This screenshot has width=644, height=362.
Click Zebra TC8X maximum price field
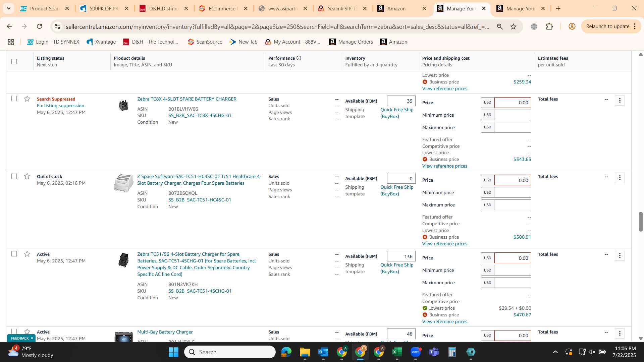coord(513,127)
